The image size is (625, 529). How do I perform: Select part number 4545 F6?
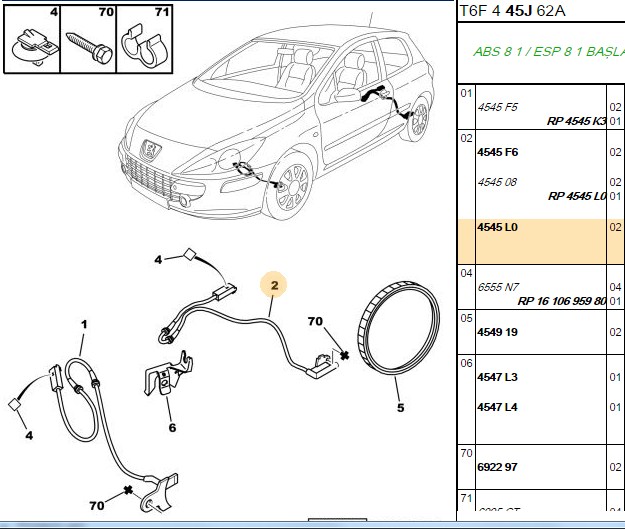point(497,152)
